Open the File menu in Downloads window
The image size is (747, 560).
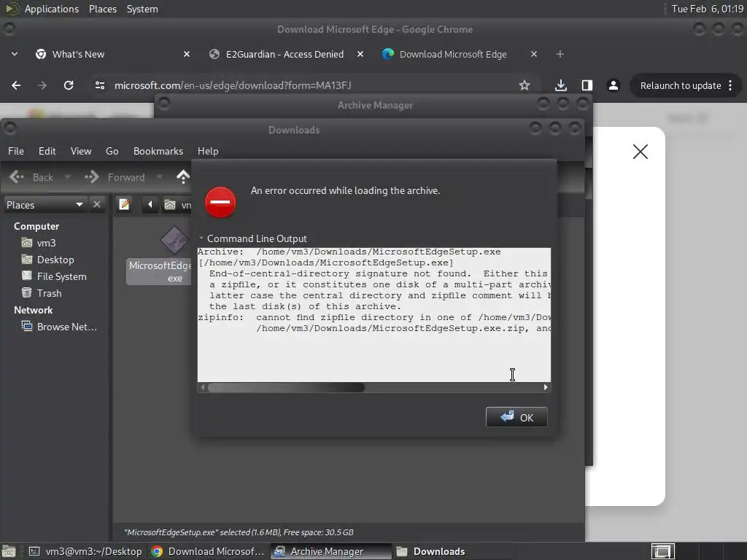[x=16, y=151]
